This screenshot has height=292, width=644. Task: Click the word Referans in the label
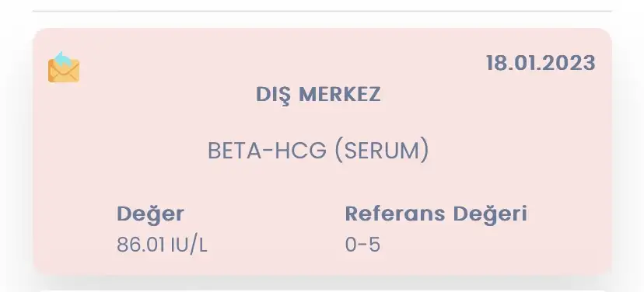pyautogui.click(x=395, y=214)
